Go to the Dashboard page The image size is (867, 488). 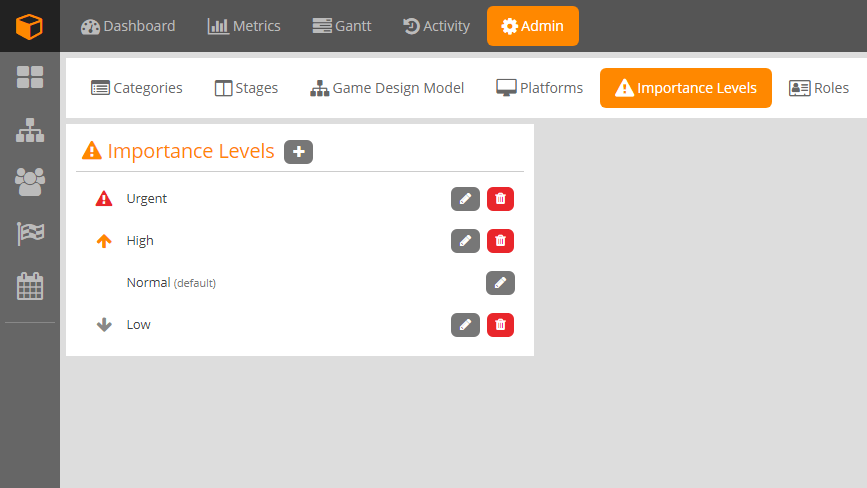pos(128,26)
